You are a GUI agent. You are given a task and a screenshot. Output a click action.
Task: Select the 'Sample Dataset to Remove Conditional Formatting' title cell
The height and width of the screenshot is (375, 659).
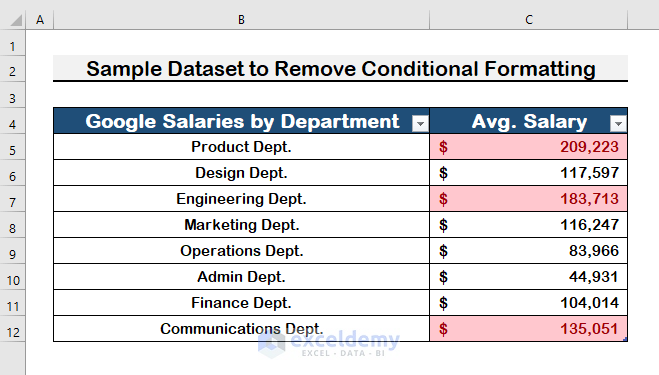tap(340, 69)
